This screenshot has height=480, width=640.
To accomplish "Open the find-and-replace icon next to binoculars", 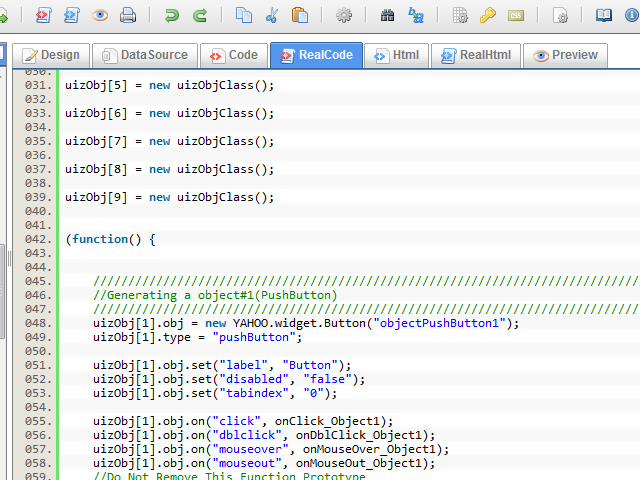I will coord(416,15).
